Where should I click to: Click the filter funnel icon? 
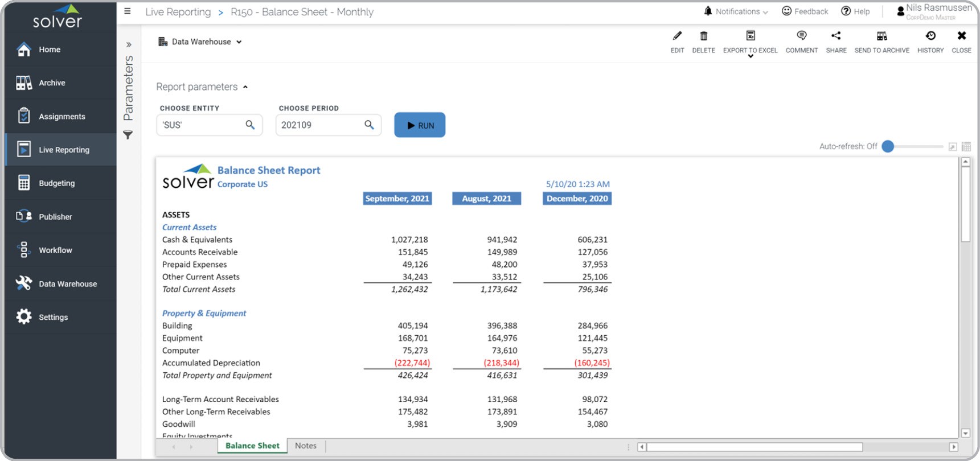[128, 135]
